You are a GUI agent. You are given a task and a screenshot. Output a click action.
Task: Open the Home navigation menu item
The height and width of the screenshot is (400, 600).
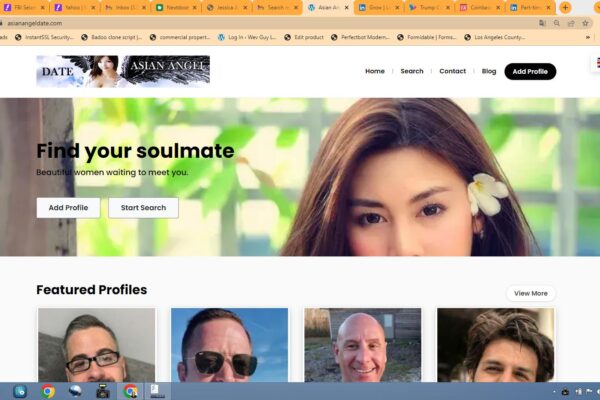[375, 71]
